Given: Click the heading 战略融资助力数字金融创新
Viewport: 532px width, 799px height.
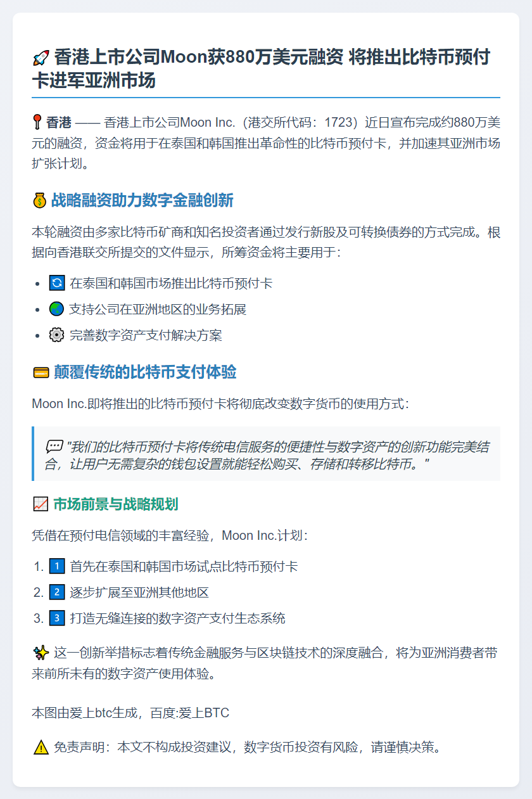Looking at the screenshot, I should 142,201.
